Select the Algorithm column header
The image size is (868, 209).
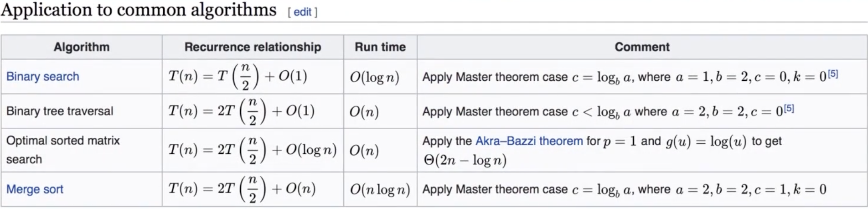pos(82,47)
